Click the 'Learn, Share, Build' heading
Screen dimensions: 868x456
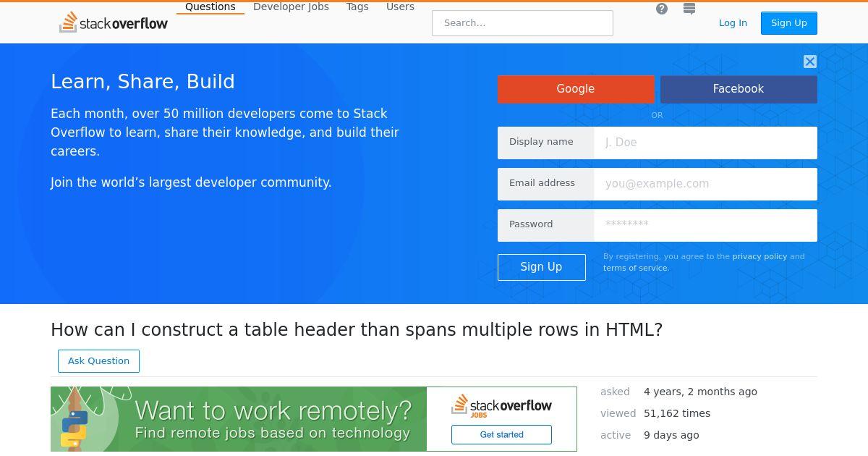point(142,82)
